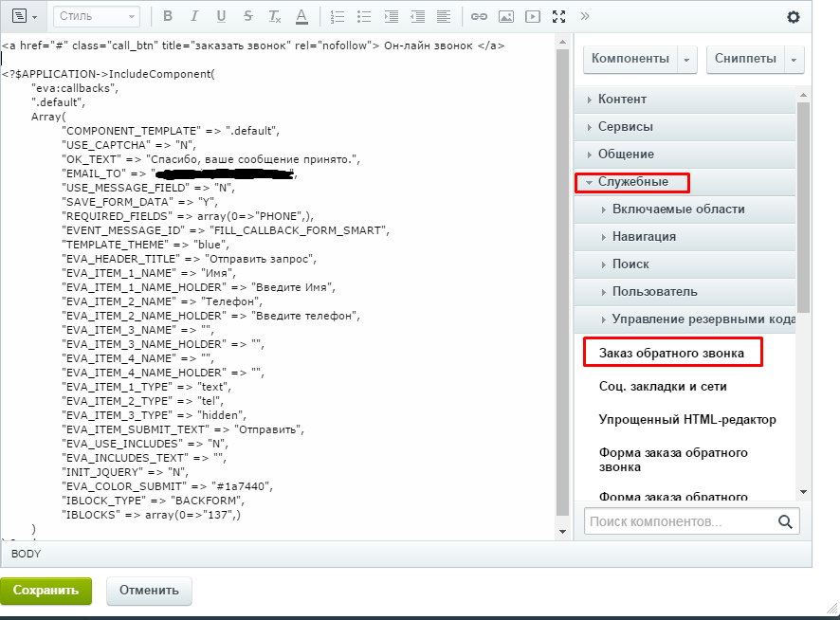Insert an image
The image size is (840, 620).
point(506,17)
